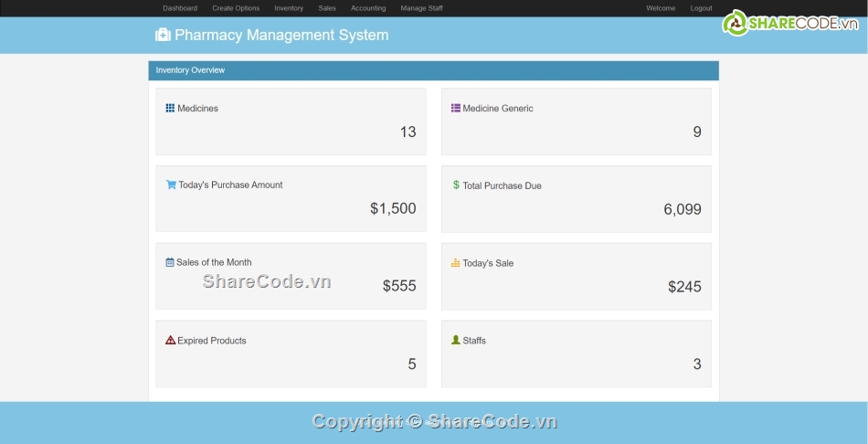
Task: Click the Staffs label text
Action: [x=474, y=341]
